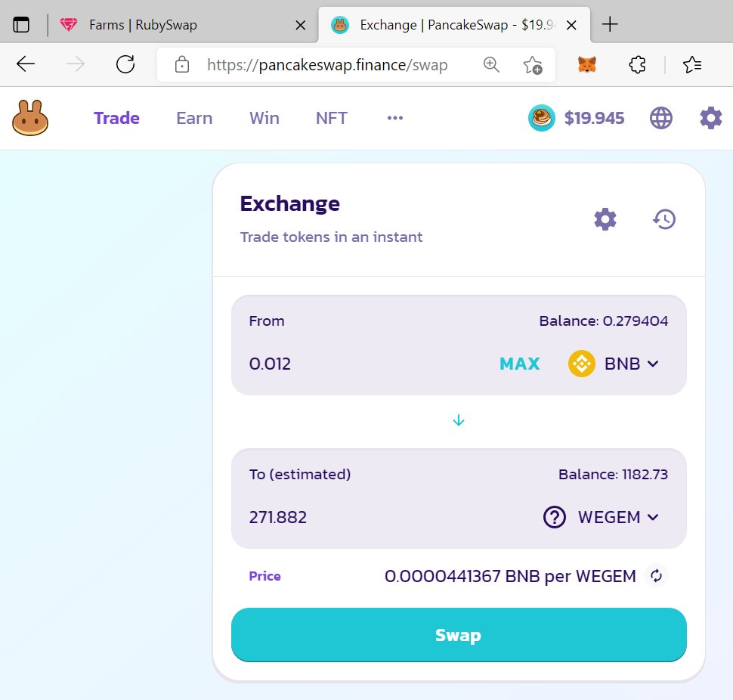The width and height of the screenshot is (733, 700).
Task: Click the Price label
Action: [x=264, y=576]
